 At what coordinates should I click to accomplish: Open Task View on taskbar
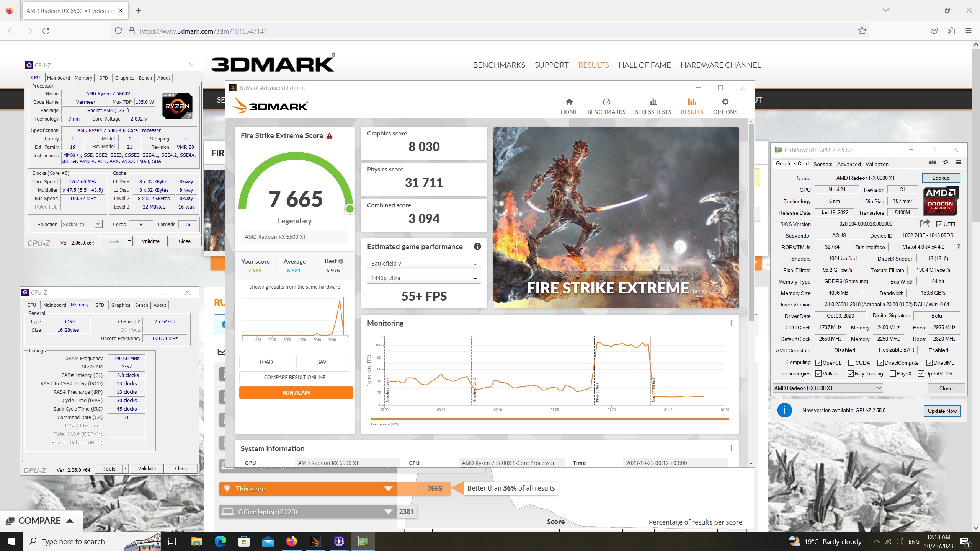172,541
